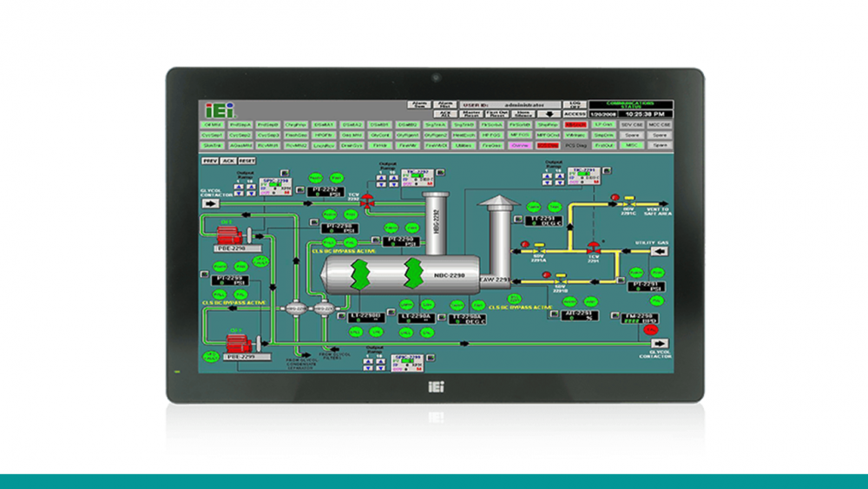The width and height of the screenshot is (868, 489).
Task: Click TIC-2291 output ramp down-by-10 arrow
Action: 560,182
